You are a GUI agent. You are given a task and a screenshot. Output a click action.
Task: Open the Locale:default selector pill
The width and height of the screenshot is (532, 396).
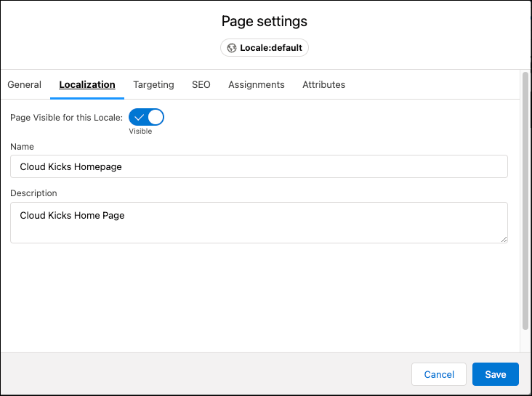265,47
